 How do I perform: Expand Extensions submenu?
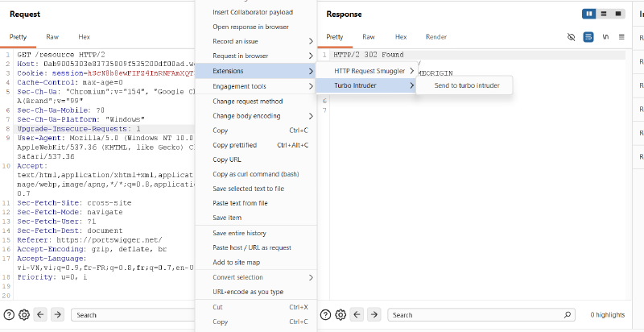point(256,71)
